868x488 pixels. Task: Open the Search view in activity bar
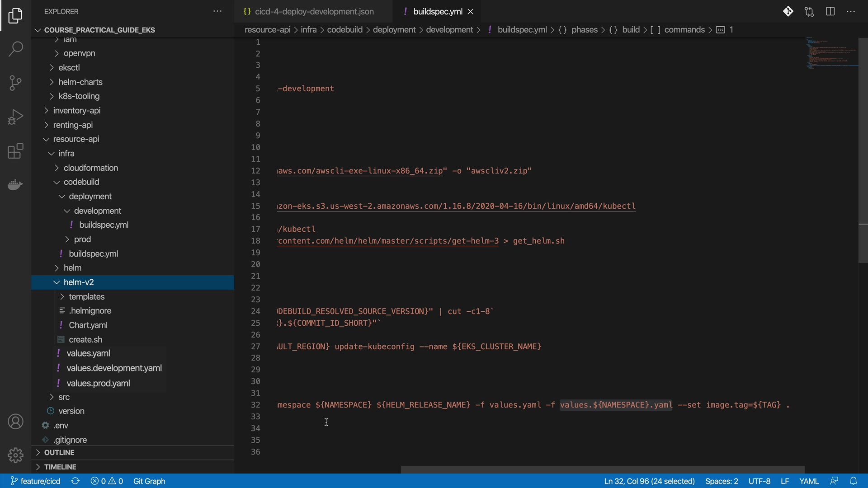[x=15, y=49]
